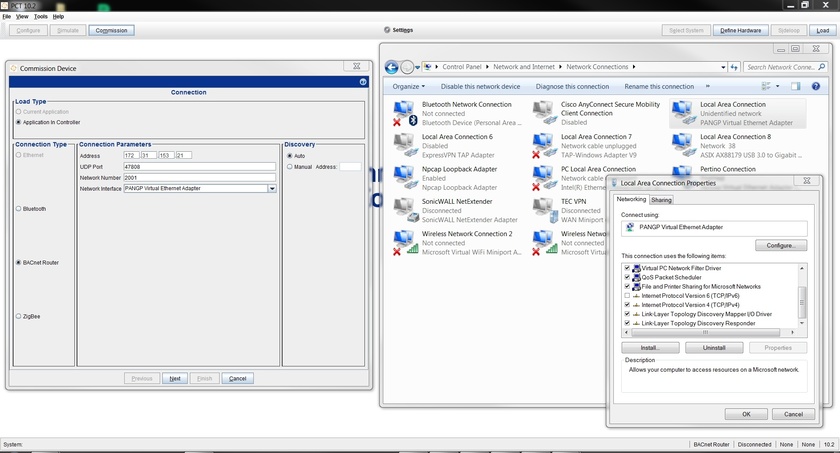This screenshot has height=453, width=840.
Task: Click the change view icon
Action: pyautogui.click(x=766, y=86)
